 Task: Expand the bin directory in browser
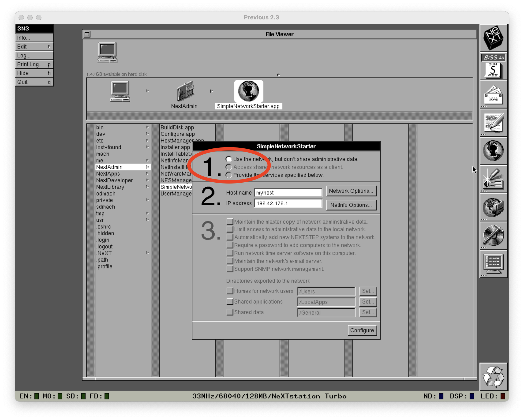pyautogui.click(x=100, y=127)
